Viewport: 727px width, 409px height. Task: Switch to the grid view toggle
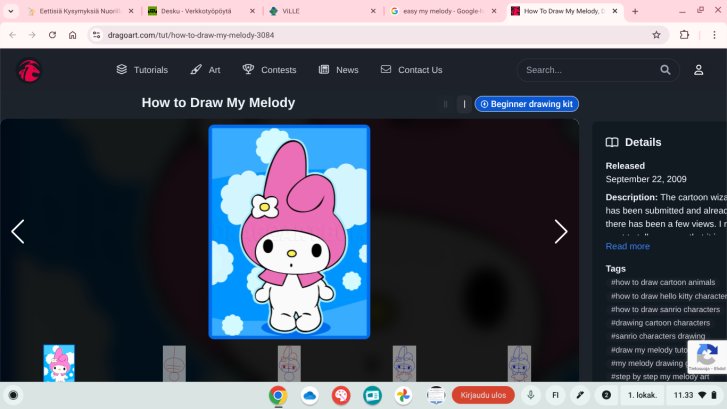point(445,104)
